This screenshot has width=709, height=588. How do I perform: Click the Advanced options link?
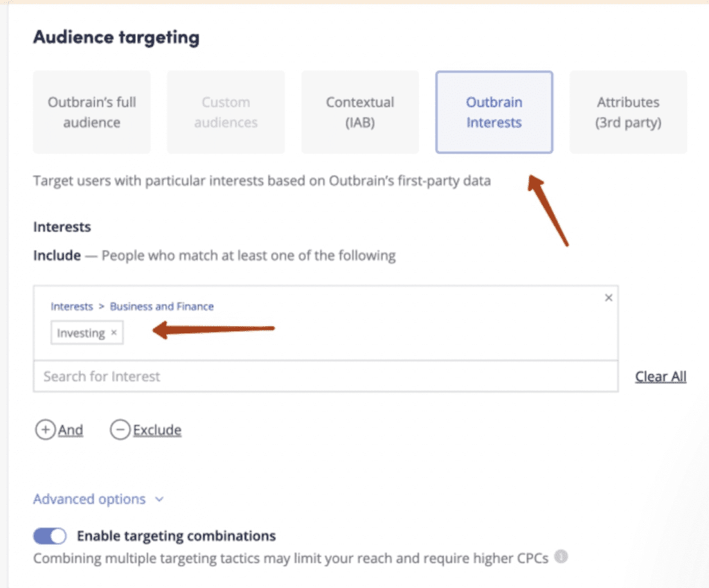89,499
